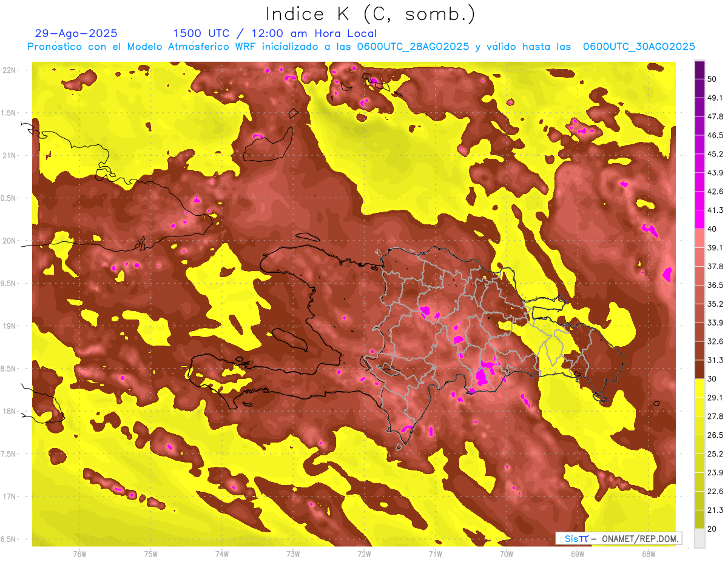This screenshot has height=562, width=728.
Task: Click the "32.6" color scale value
Action: [715, 341]
